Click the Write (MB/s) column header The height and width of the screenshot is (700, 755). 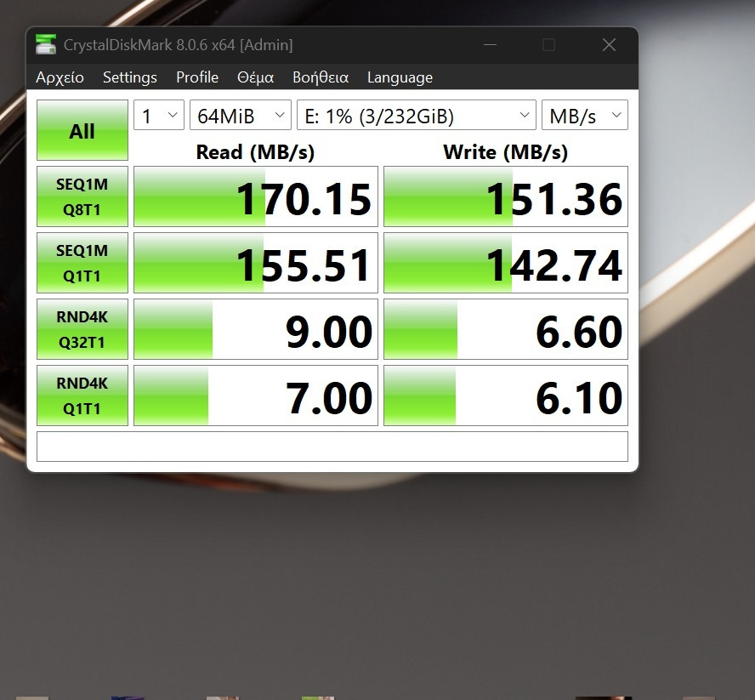tap(506, 152)
